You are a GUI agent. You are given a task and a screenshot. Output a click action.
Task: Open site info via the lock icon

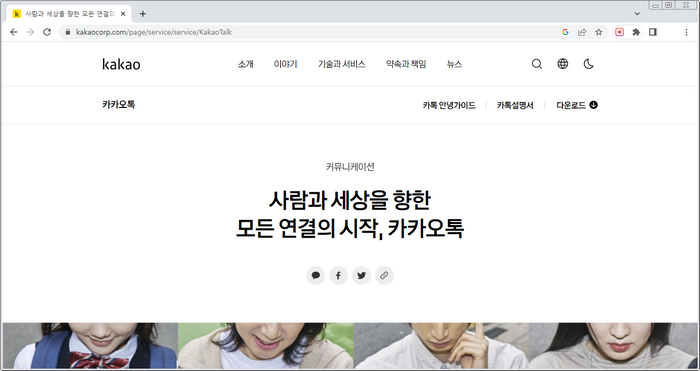coord(68,32)
